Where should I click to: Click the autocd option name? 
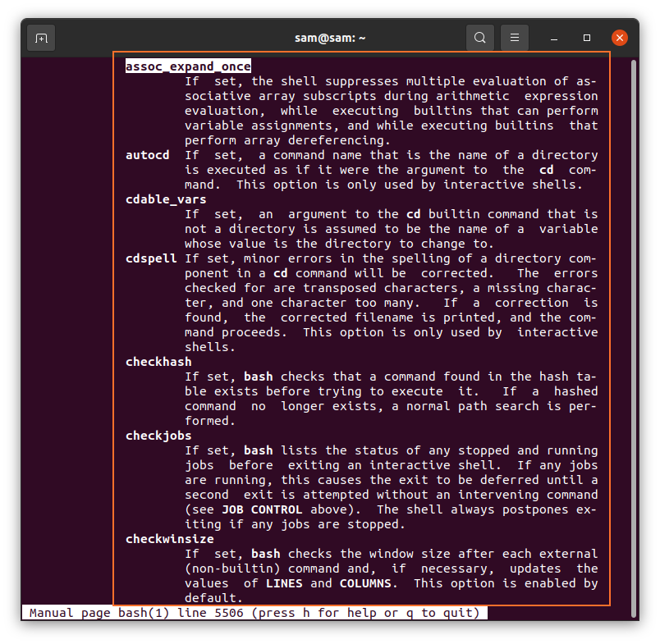pyautogui.click(x=147, y=155)
